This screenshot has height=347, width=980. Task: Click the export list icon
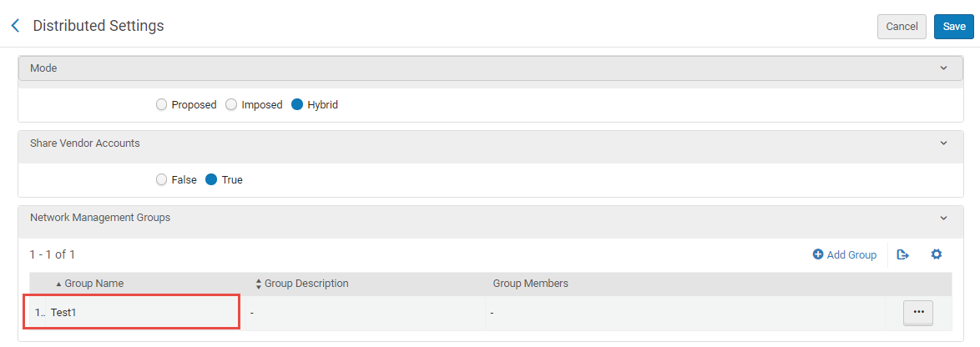[902, 254]
